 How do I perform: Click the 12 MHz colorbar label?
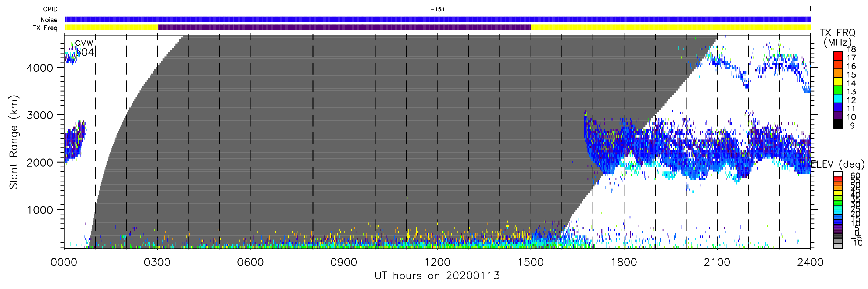(851, 100)
